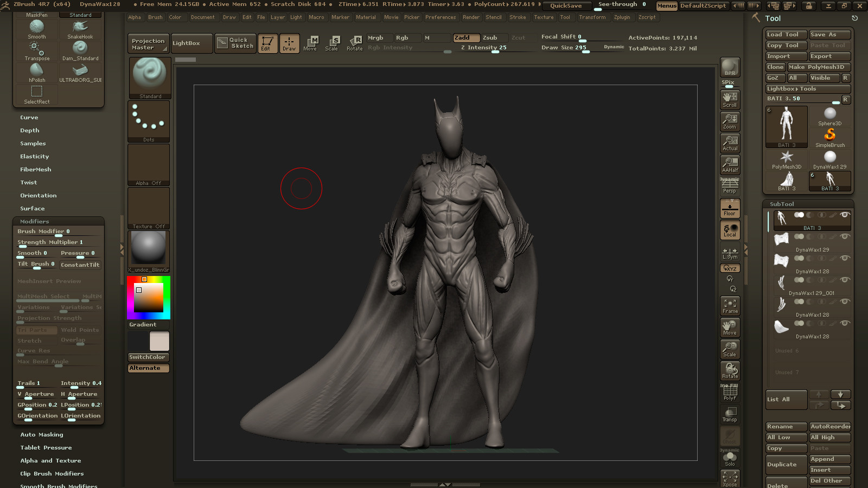Enable PolyF wireframe display
Image resolution: width=868 pixels, height=488 pixels.
coord(730,393)
